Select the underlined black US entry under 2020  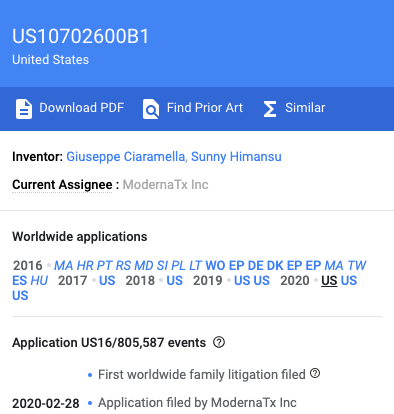click(329, 281)
